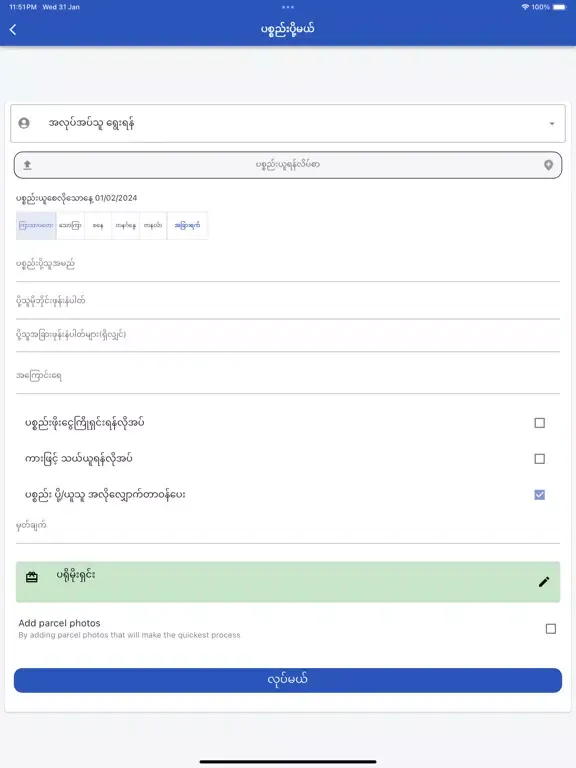This screenshot has height=768, width=576.
Task: Open the three-dot menu at top center
Action: (288, 7)
